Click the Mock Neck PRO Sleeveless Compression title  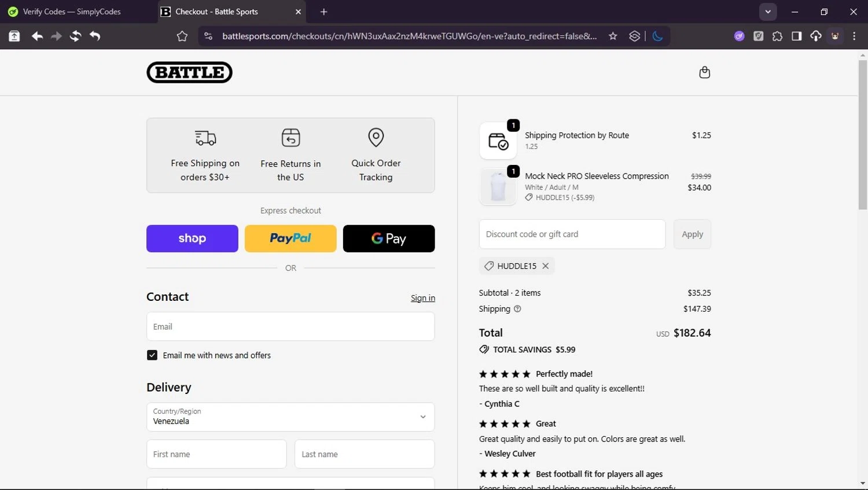click(597, 176)
